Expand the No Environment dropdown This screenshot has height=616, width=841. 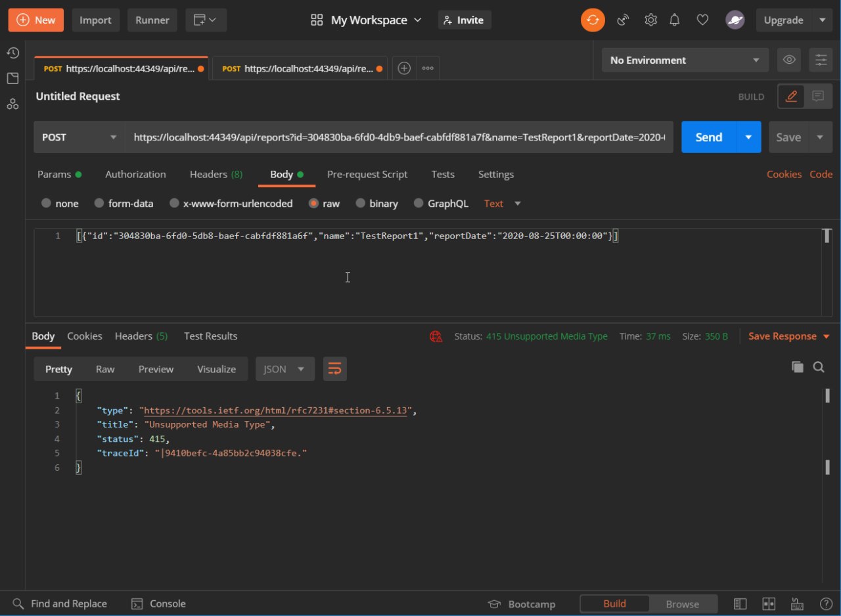tap(685, 60)
